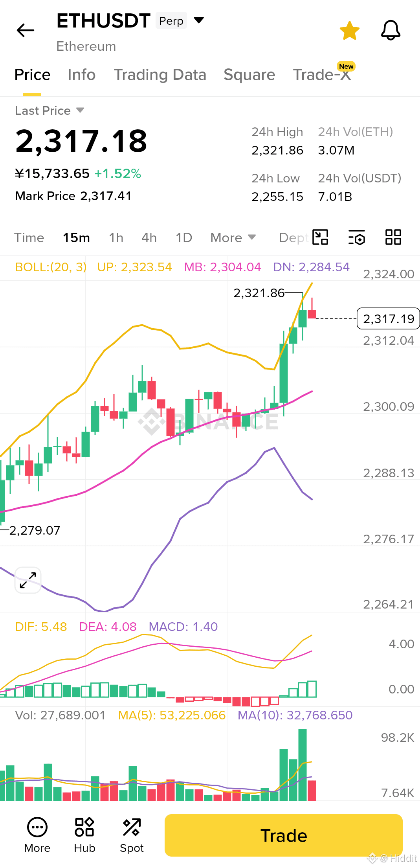Select the Time chart interval
The width and height of the screenshot is (420, 868).
(29, 237)
